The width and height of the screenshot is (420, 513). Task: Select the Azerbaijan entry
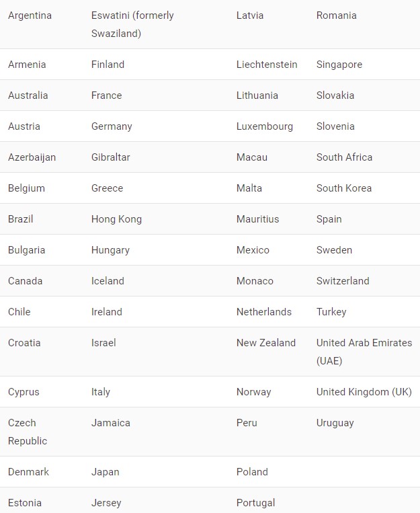click(32, 157)
